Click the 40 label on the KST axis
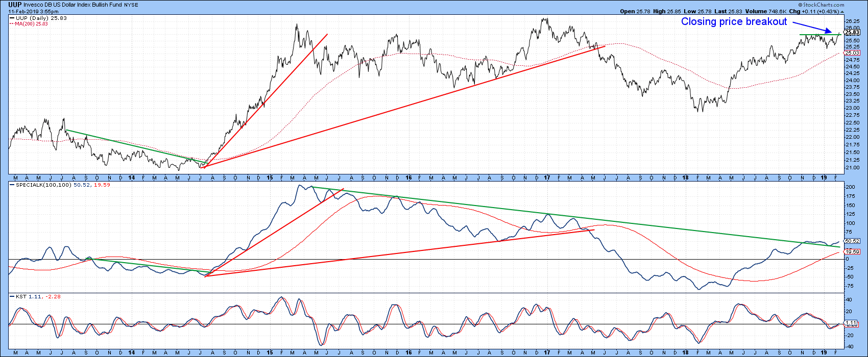Viewport: 868px width, 357px height. [848, 300]
